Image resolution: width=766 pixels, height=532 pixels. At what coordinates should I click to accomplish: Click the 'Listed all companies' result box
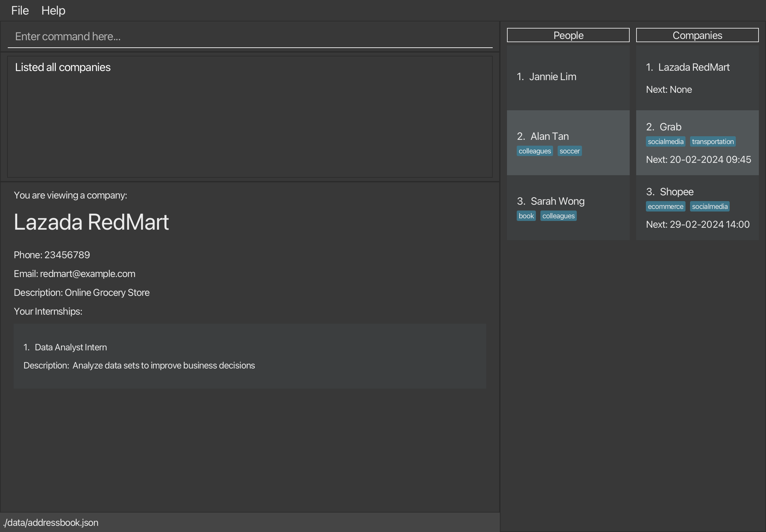coord(250,117)
